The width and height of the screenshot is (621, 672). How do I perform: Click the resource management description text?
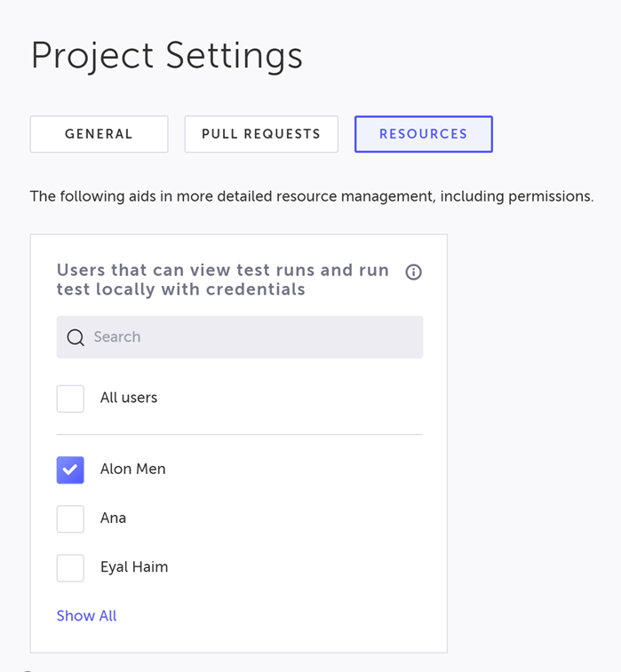click(311, 196)
